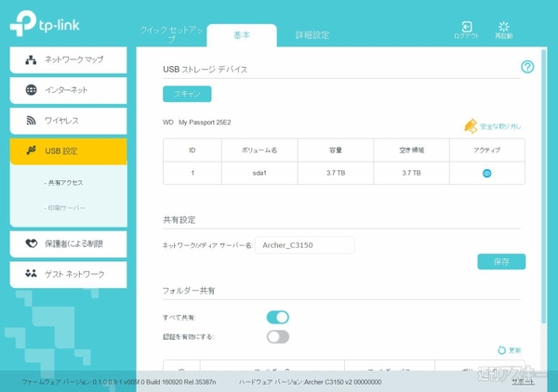Open ネットワーク マップ menu
Screen dimensions: 558x392
click(x=68, y=59)
